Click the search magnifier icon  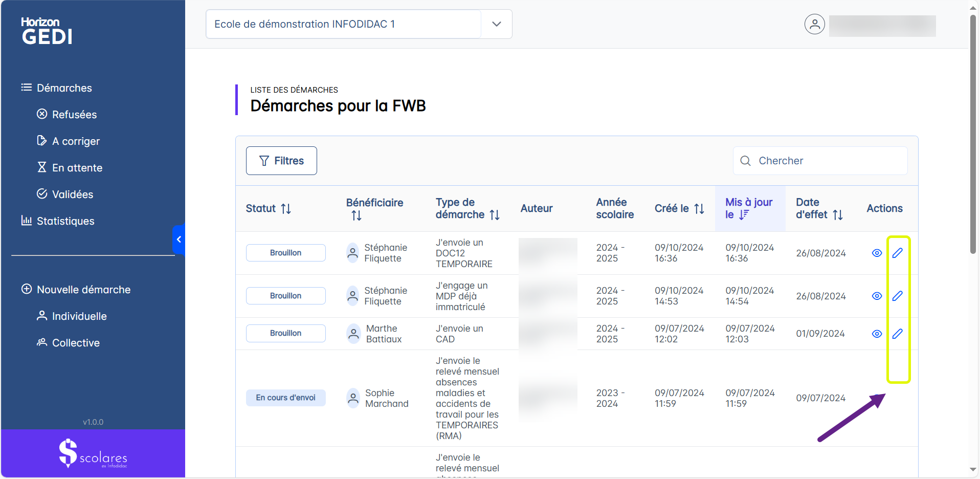745,161
